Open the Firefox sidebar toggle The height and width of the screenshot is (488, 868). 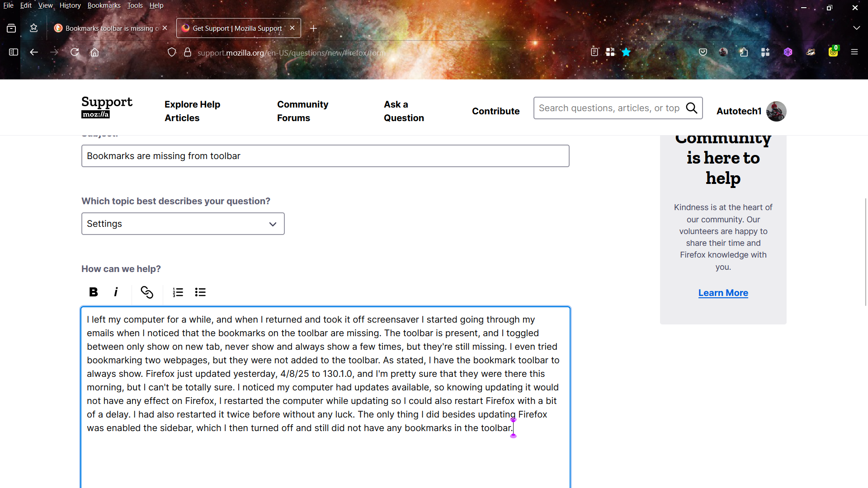coord(14,52)
